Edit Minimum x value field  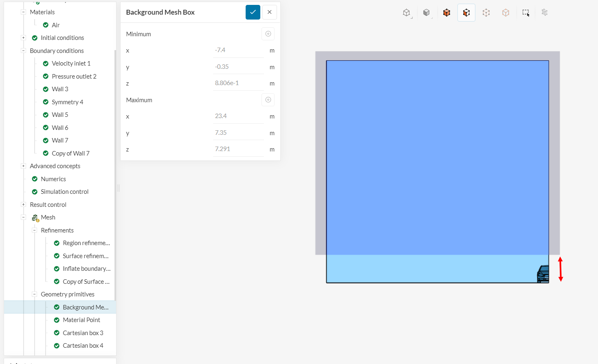[239, 50]
